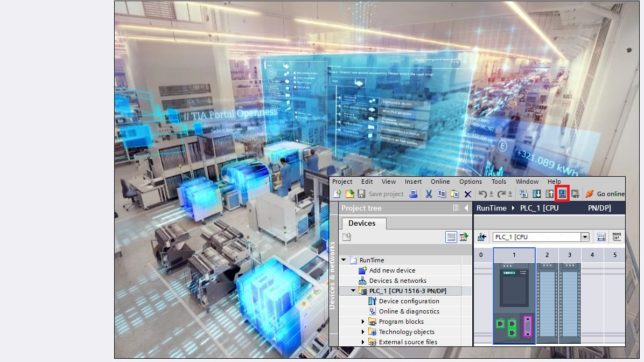This screenshot has height=362, width=644.
Task: Click the Compile icon in the toolbar
Action: pyautogui.click(x=524, y=194)
